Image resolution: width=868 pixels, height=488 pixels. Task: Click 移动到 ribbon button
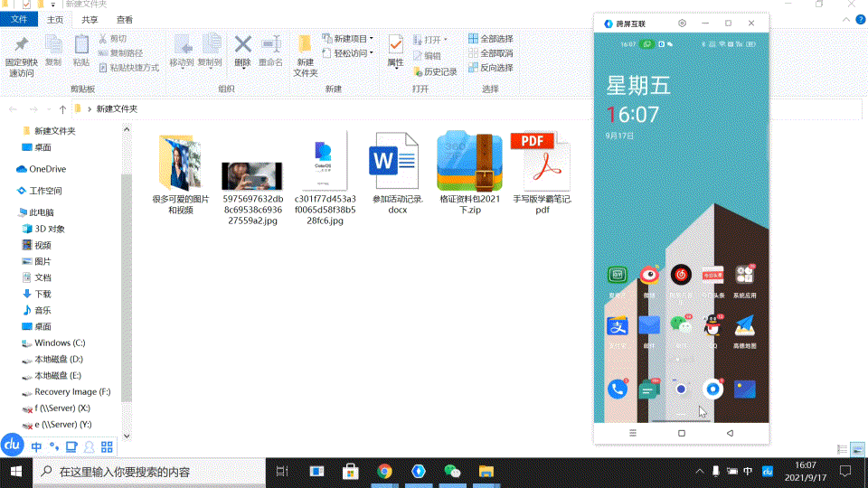tap(182, 51)
